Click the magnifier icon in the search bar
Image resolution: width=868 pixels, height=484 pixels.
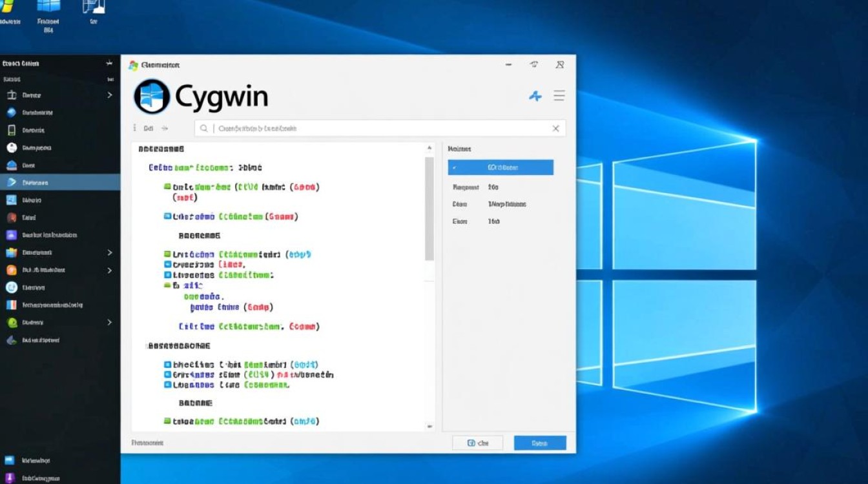click(x=204, y=128)
